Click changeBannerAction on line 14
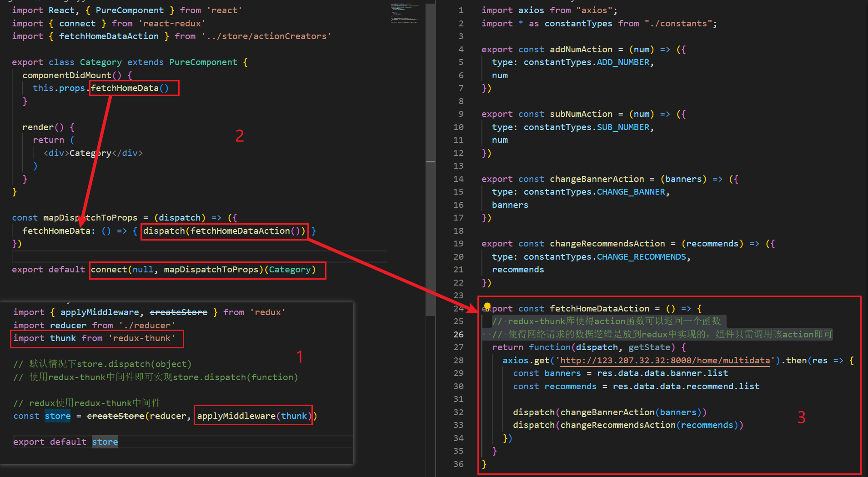The height and width of the screenshot is (477, 868). pyautogui.click(x=597, y=179)
